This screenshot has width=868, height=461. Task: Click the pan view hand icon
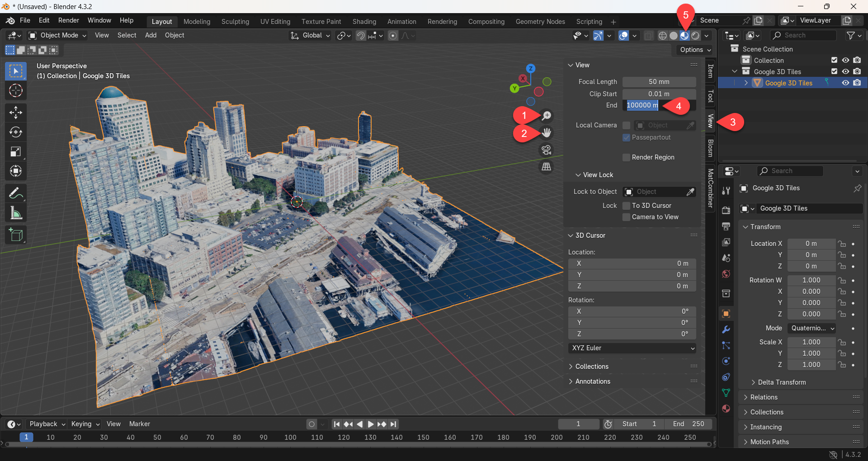click(547, 132)
